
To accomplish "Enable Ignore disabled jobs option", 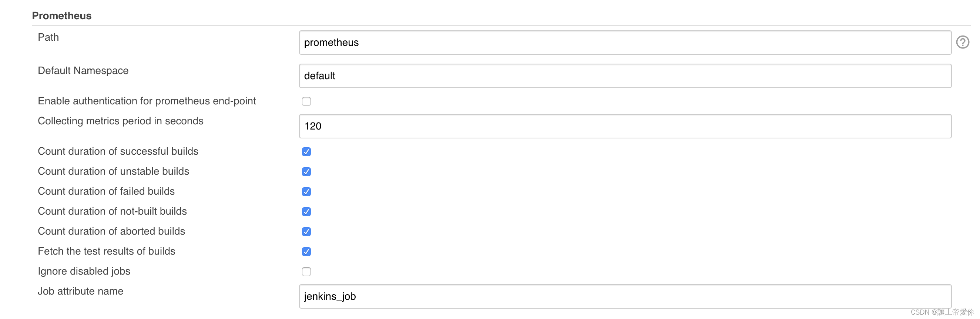I will click(306, 272).
